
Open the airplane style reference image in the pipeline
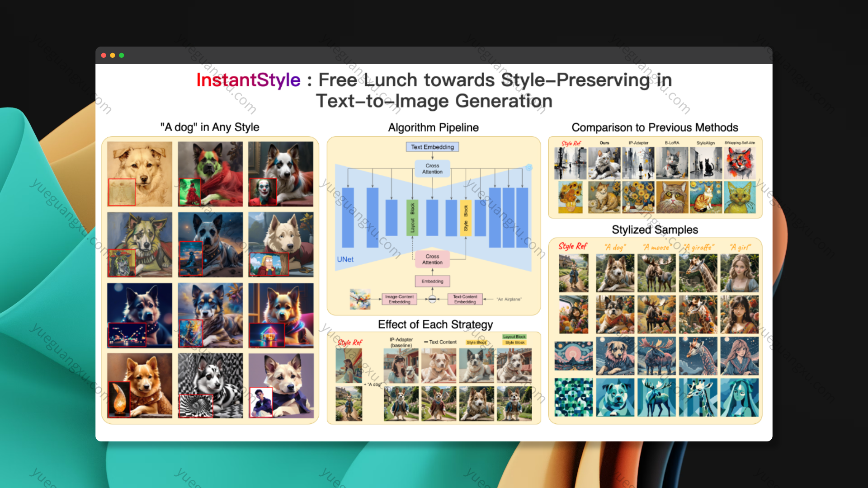click(x=359, y=298)
